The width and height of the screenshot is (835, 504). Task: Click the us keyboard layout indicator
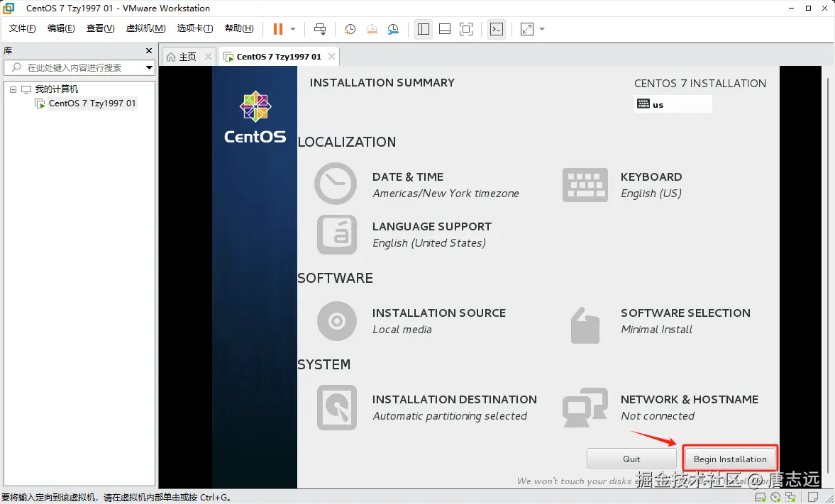[x=673, y=104]
